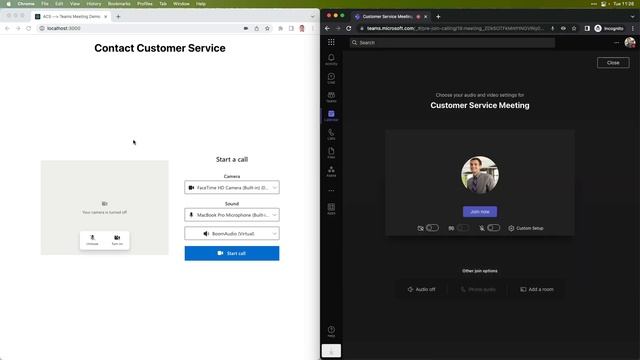The image size is (640, 360).
Task: Open Chat in Teams sidebar
Action: pyautogui.click(x=331, y=78)
